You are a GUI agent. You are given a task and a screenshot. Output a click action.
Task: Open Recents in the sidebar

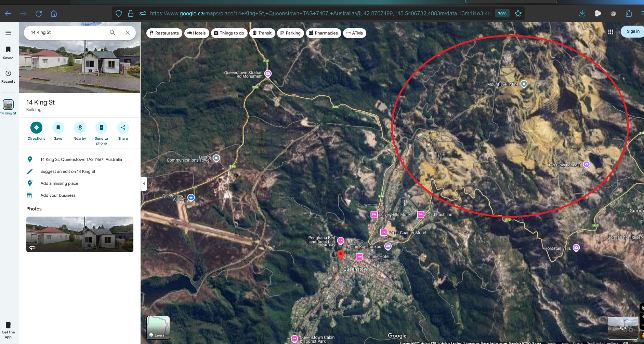(x=8, y=77)
